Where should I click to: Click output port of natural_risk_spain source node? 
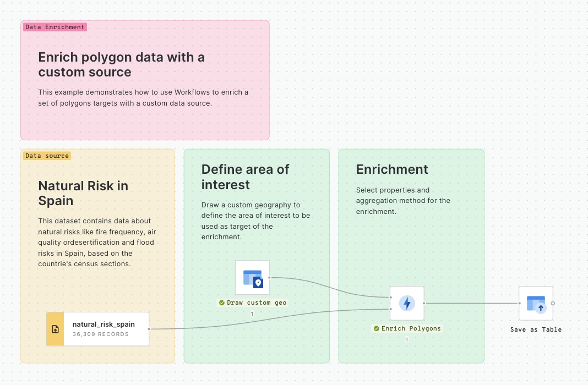click(149, 329)
